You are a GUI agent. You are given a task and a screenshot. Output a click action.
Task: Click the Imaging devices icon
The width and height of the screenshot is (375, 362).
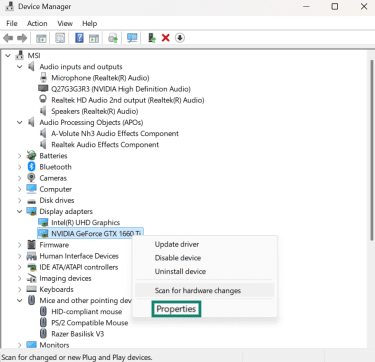(31, 278)
